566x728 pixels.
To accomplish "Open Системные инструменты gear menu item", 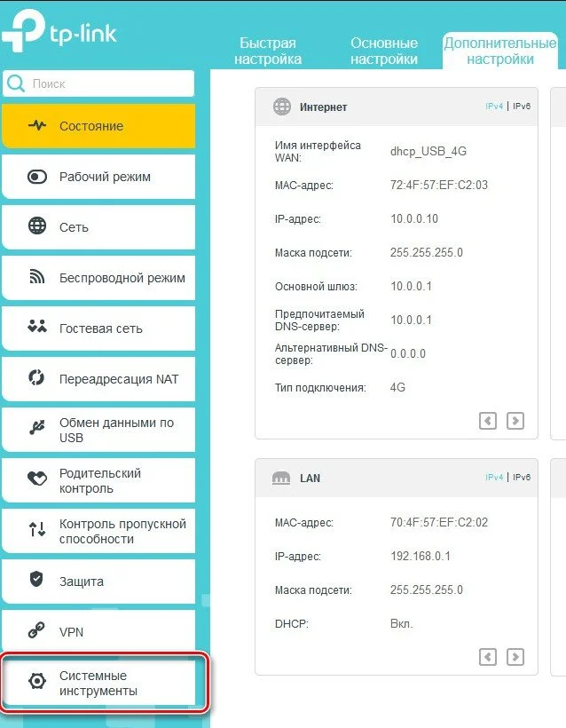I will click(x=98, y=683).
